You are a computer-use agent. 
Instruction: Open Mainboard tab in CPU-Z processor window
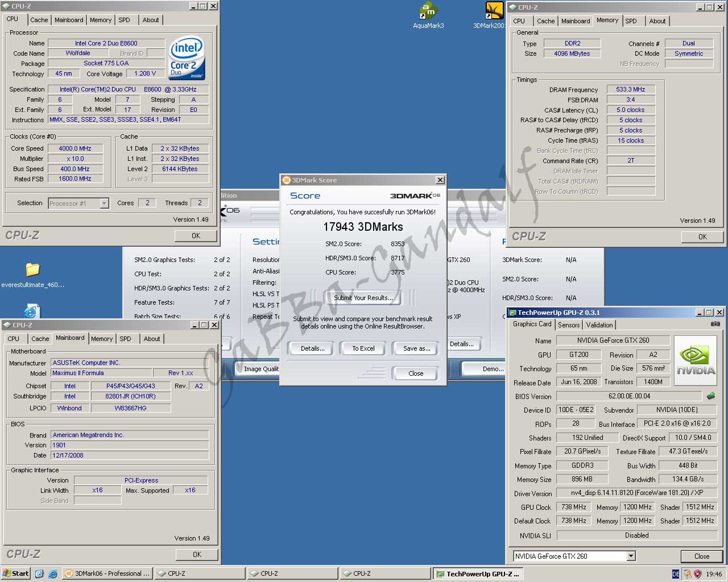click(x=69, y=20)
